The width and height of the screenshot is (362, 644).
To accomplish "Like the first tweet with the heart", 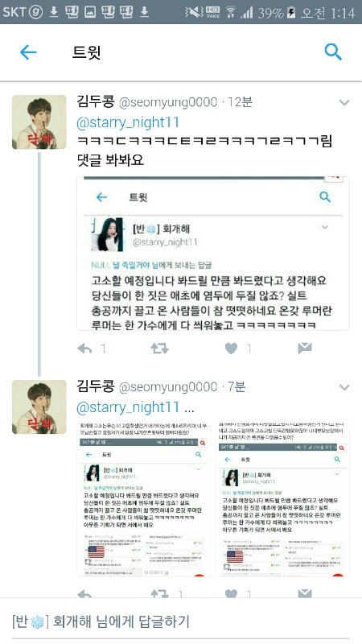I will tap(232, 349).
